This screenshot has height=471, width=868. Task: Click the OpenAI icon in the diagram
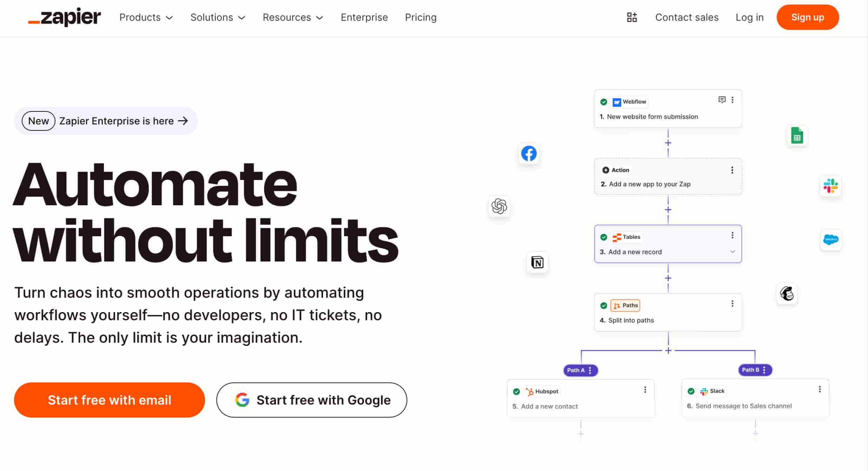coord(499,207)
